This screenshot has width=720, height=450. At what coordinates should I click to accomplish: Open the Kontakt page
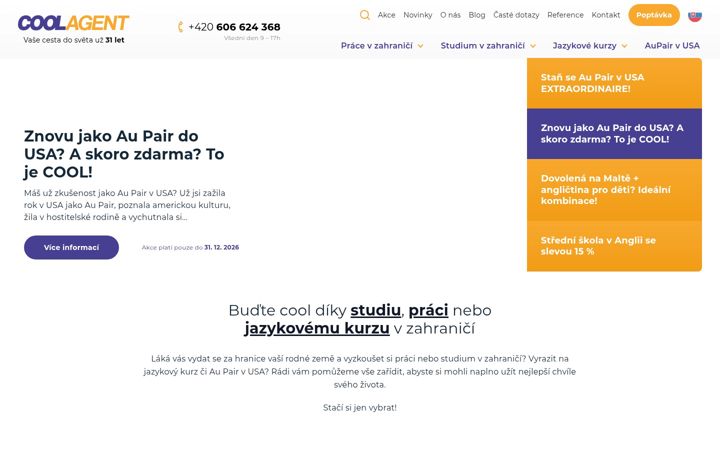[606, 15]
